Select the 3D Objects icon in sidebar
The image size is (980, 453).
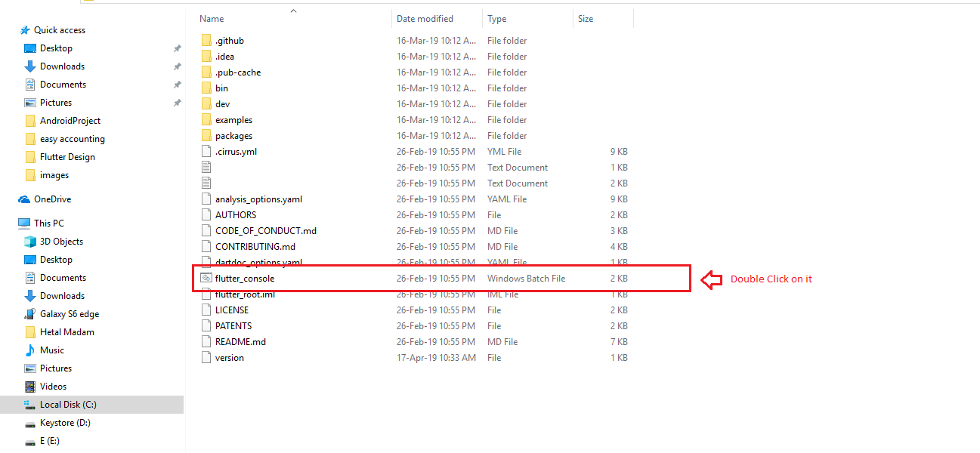click(x=30, y=242)
